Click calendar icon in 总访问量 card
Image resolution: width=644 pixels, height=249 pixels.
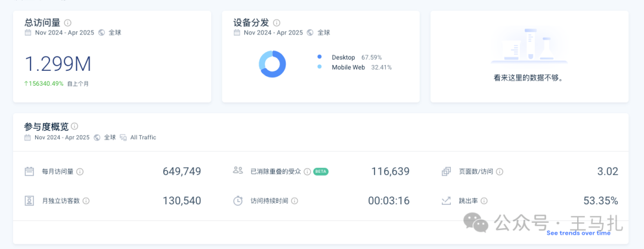click(28, 32)
